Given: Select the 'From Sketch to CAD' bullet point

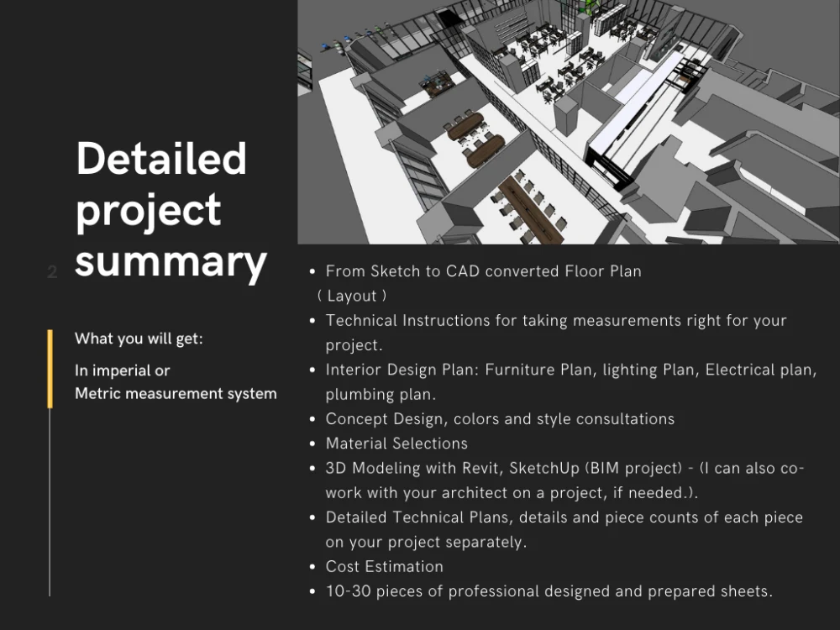Looking at the screenshot, I should [x=483, y=270].
